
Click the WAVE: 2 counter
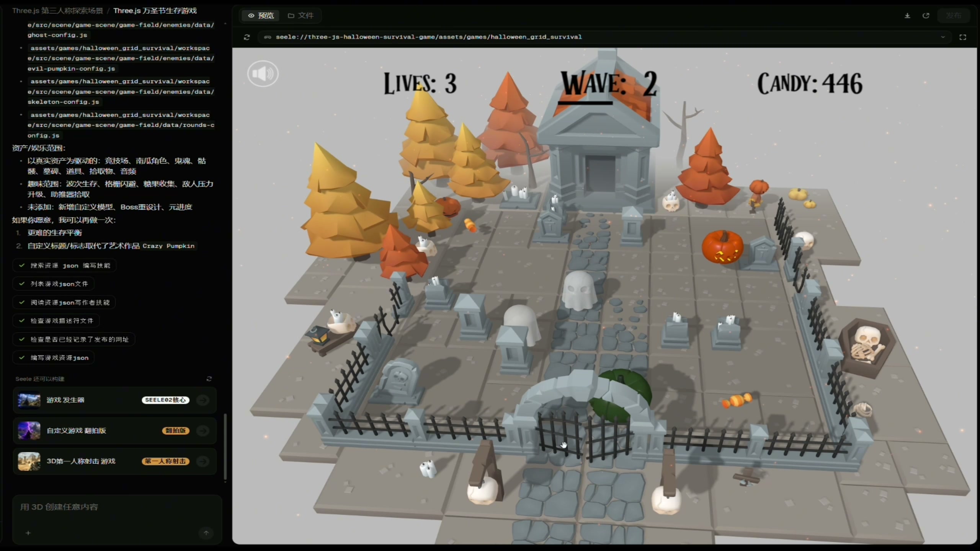609,84
